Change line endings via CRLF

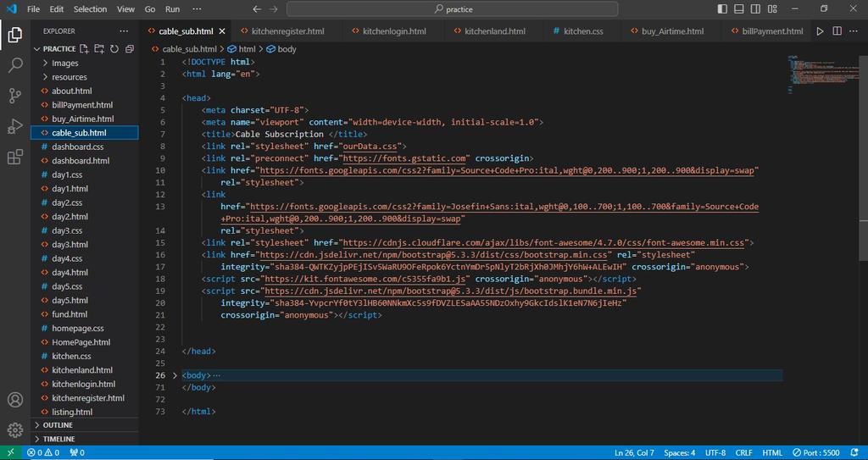pos(744,453)
